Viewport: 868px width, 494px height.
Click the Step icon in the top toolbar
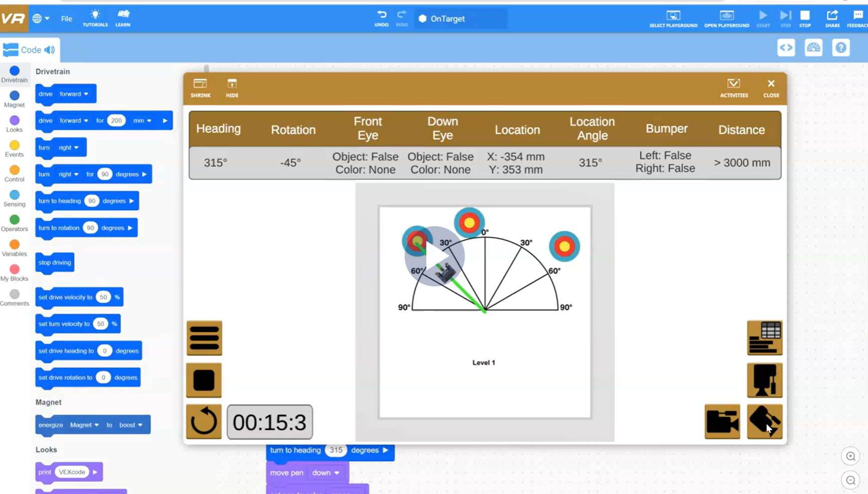tap(785, 16)
